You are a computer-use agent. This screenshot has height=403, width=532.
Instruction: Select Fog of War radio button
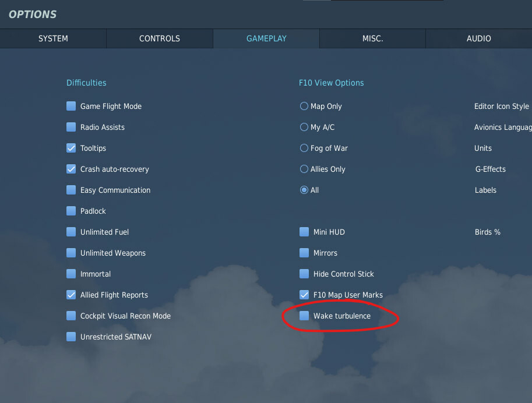(304, 149)
